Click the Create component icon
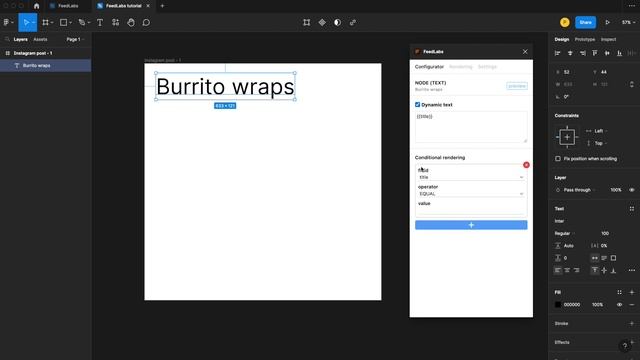 point(322,22)
